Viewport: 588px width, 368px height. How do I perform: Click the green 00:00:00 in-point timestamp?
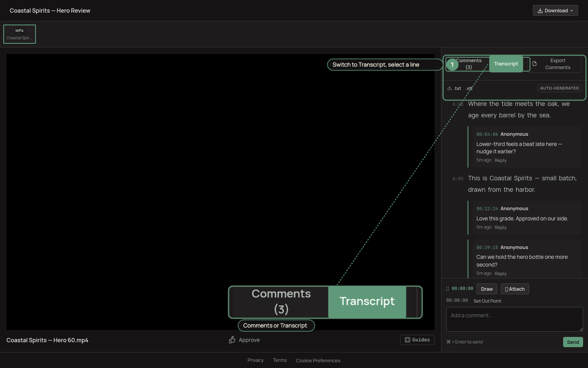(x=462, y=289)
